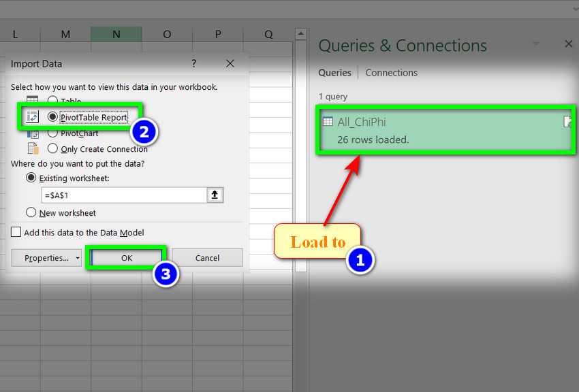Click the cell range collapse icon
Screen dimensions: 579x392
pyautogui.click(x=215, y=195)
